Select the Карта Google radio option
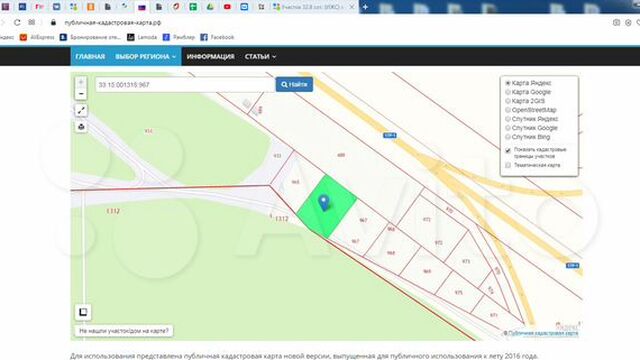Viewport: 640px width, 360px height. coord(508,92)
